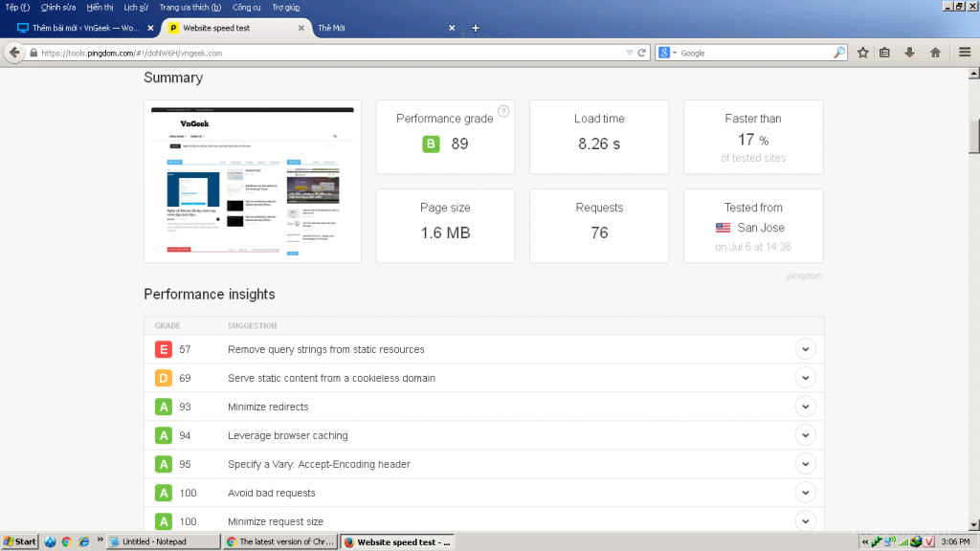
Task: Click the A badge for Minimize redirects
Action: coord(163,407)
